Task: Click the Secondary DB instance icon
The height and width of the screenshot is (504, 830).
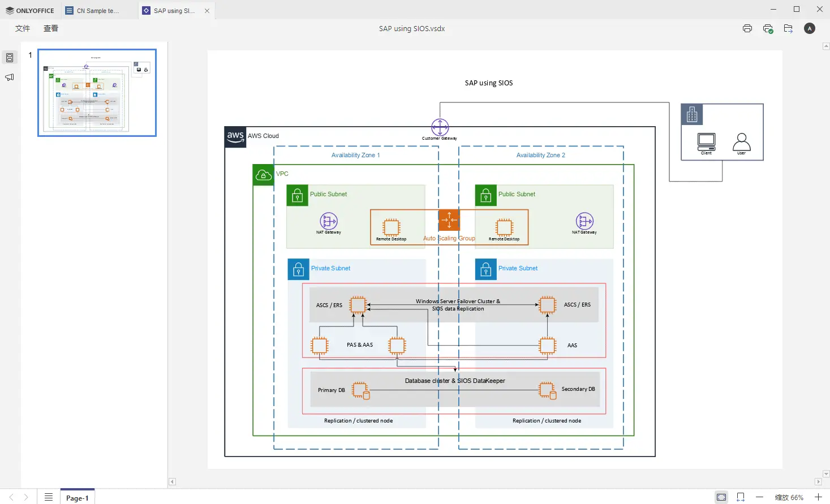Action: point(548,390)
